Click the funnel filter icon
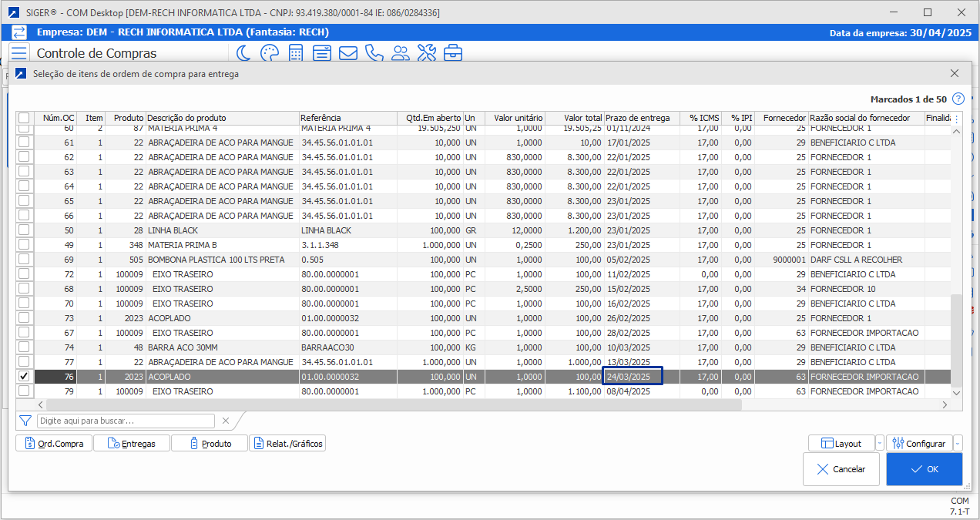Image resolution: width=980 pixels, height=520 pixels. (x=25, y=421)
